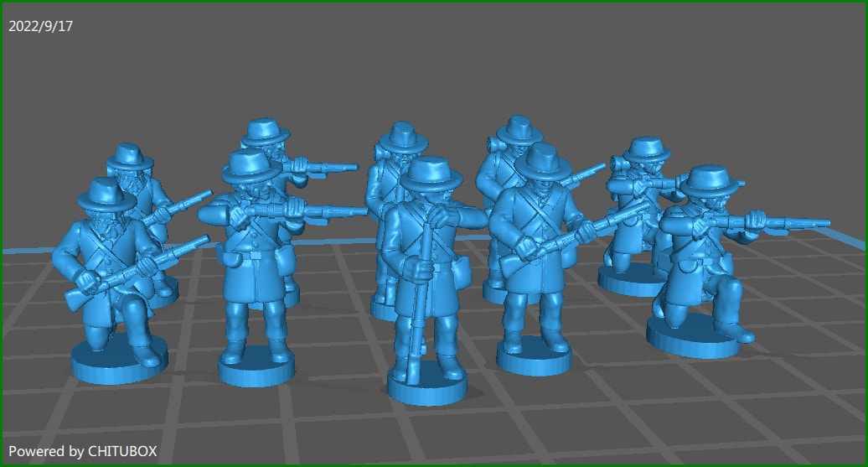This screenshot has width=868, height=467.
Task: Click the hat of the center front soldier
Action: click(431, 174)
